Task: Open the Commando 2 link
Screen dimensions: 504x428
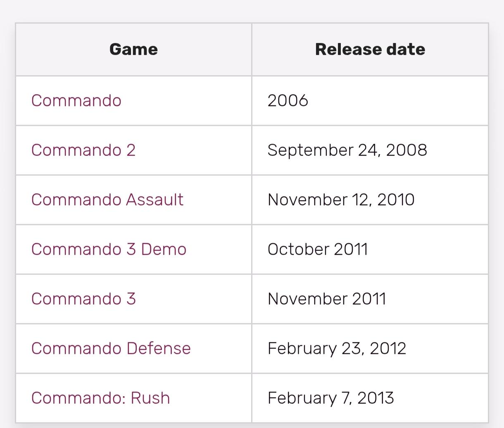Action: 83,150
